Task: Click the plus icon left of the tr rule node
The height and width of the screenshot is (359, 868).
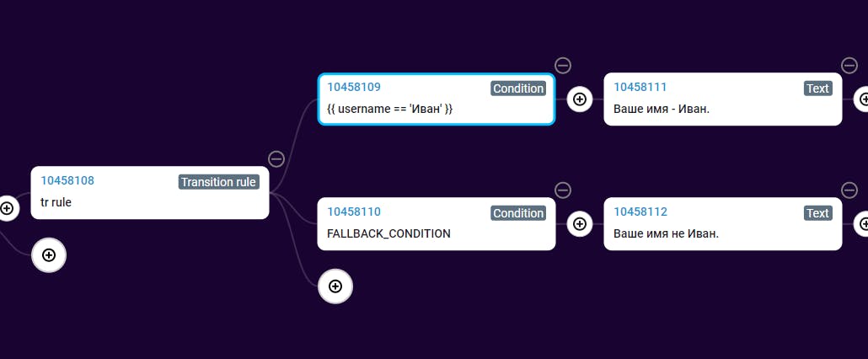Action: (x=7, y=208)
